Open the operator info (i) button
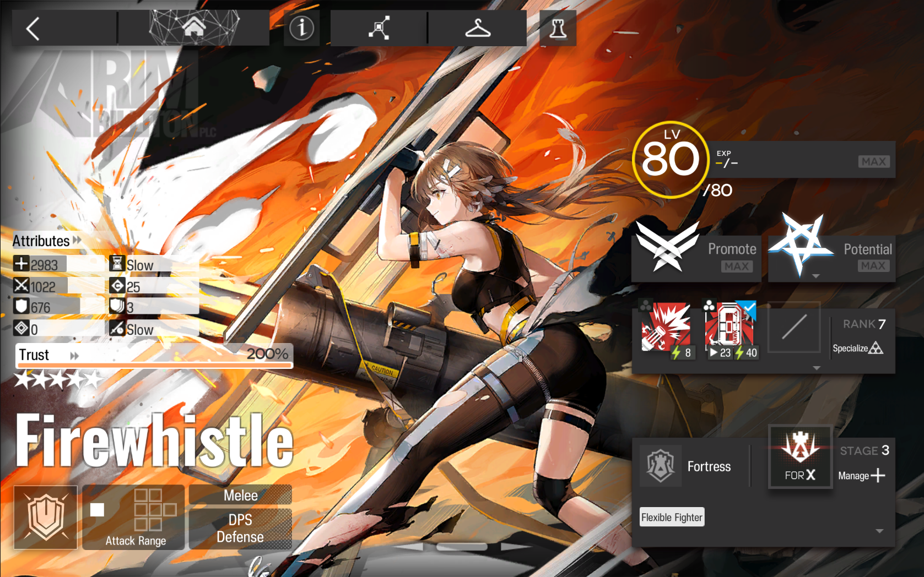 point(301,28)
